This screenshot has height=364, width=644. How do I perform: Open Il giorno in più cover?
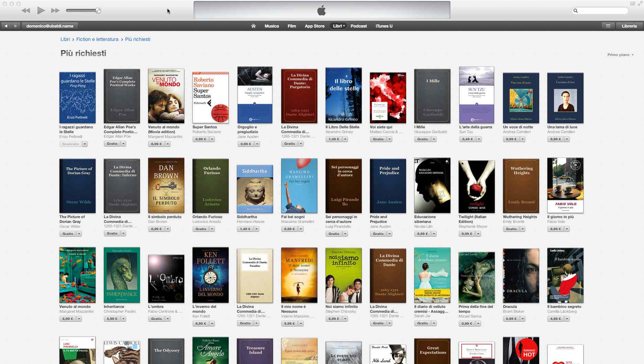point(565,185)
